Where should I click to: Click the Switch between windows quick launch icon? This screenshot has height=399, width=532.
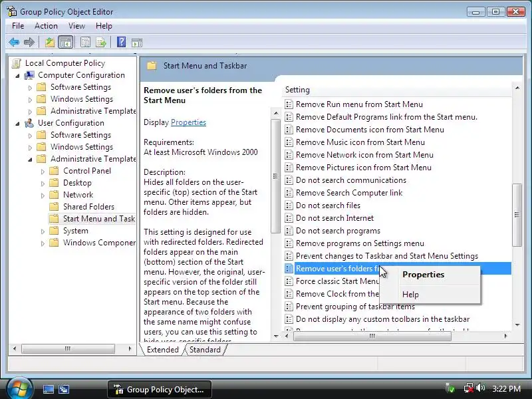click(64, 389)
